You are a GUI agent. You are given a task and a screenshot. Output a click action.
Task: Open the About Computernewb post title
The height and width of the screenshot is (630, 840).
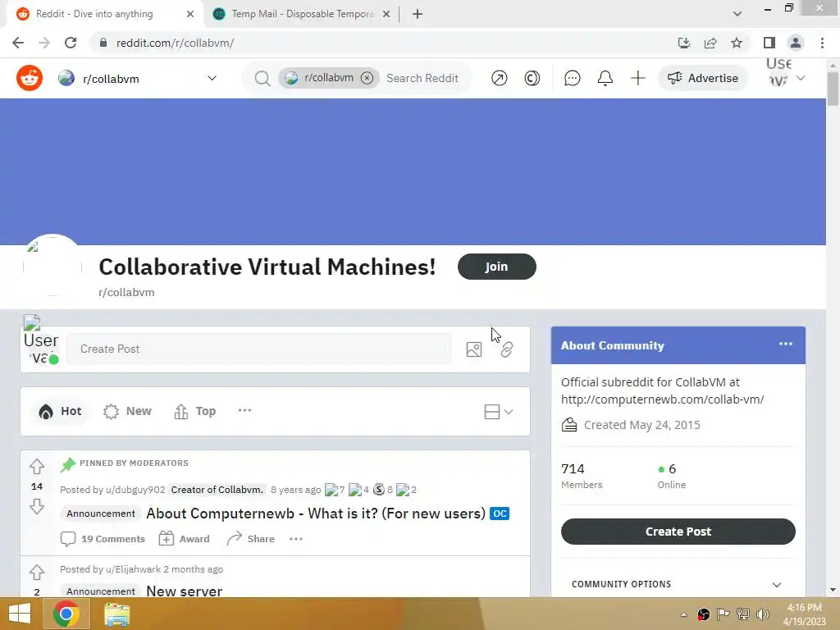[x=316, y=514]
